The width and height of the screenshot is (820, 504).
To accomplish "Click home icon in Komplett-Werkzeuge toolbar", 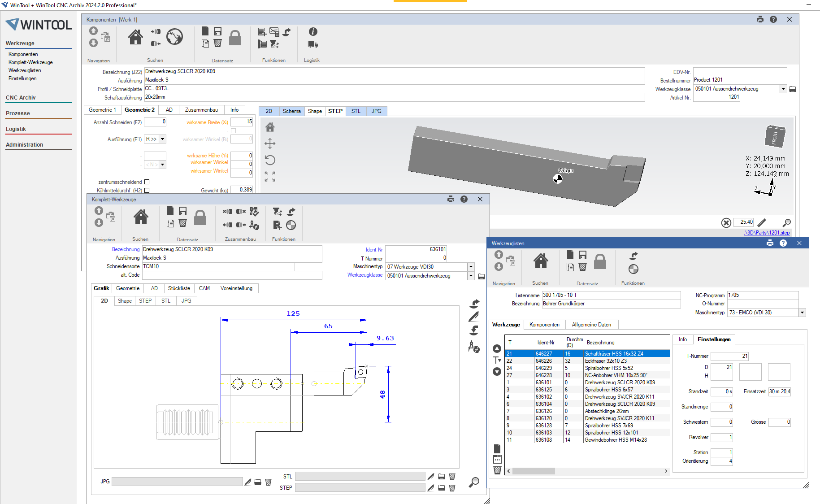I will tap(141, 217).
